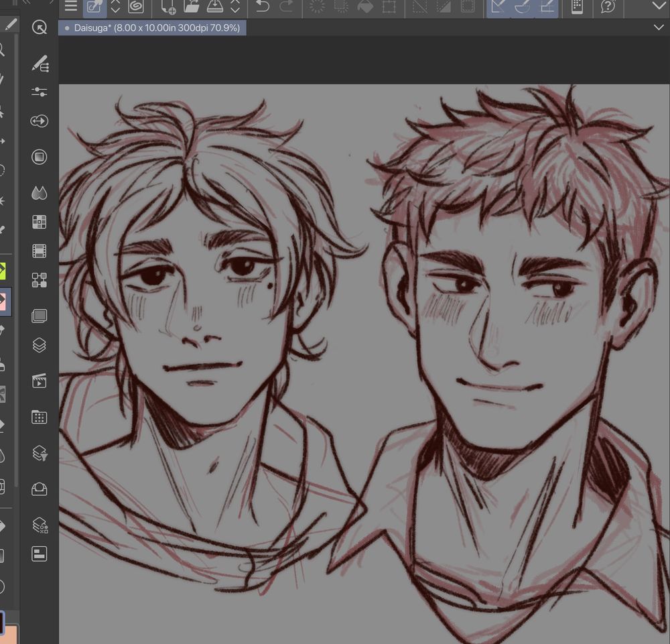Viewport: 670px width, 644px height.
Task: Select the yellow-green sub tool swatch
Action: coord(3,271)
